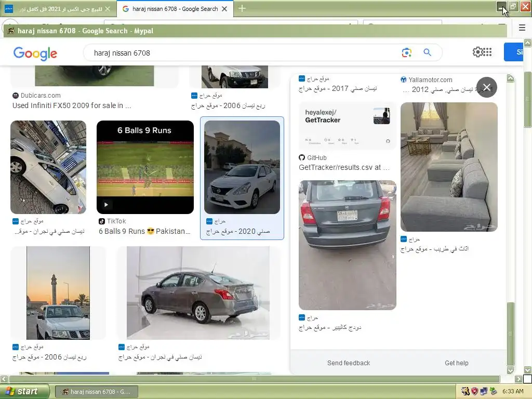This screenshot has width=532, height=399.
Task: Click the TikTok source icon
Action: [101, 221]
